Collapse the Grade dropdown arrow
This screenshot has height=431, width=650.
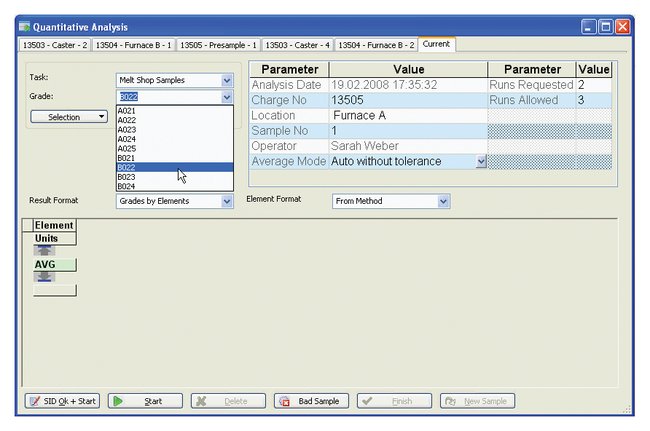pos(227,97)
